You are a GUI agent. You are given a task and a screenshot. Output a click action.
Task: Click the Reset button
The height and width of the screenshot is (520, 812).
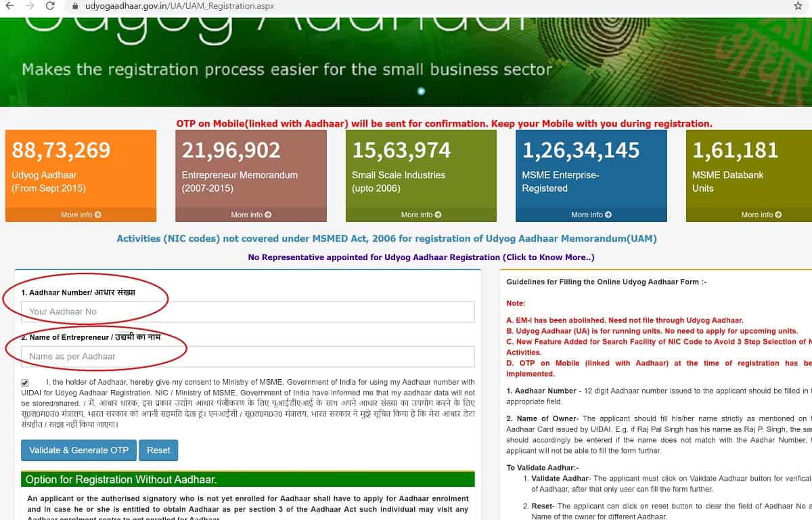click(x=158, y=450)
